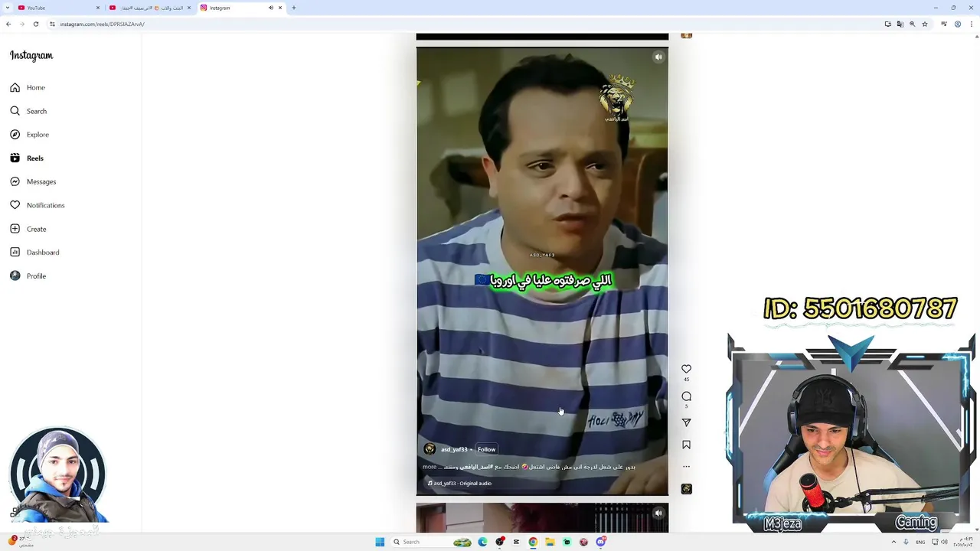The width and height of the screenshot is (980, 551).
Task: Select Reels in sidebar
Action: coord(27,158)
